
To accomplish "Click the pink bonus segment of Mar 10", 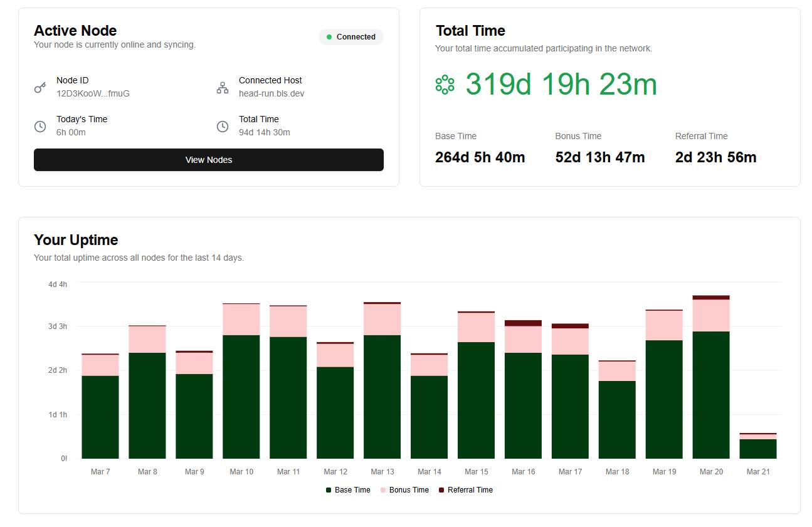I will [x=241, y=320].
